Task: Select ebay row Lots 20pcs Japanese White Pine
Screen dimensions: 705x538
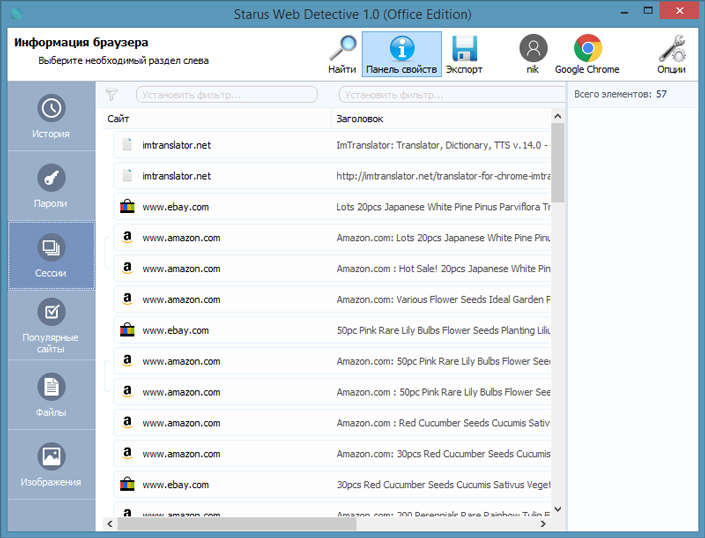Action: coord(332,207)
